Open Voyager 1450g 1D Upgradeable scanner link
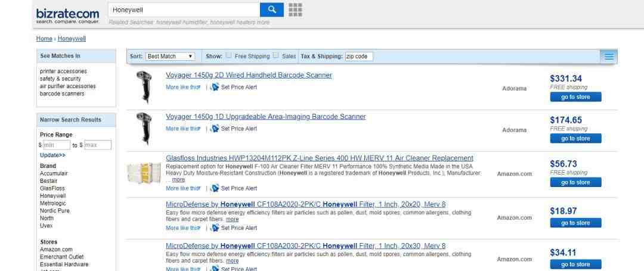The width and height of the screenshot is (644, 271). tap(265, 117)
